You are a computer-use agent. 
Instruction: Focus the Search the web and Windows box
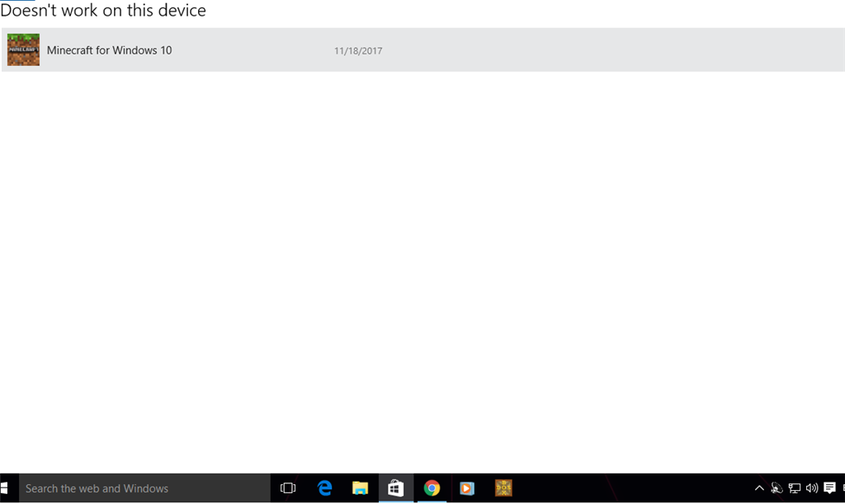click(144, 488)
